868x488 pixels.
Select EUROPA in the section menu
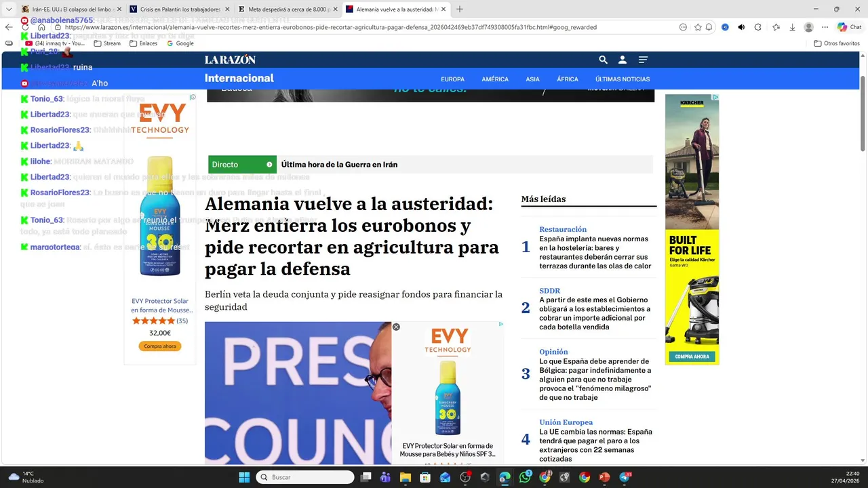(452, 79)
